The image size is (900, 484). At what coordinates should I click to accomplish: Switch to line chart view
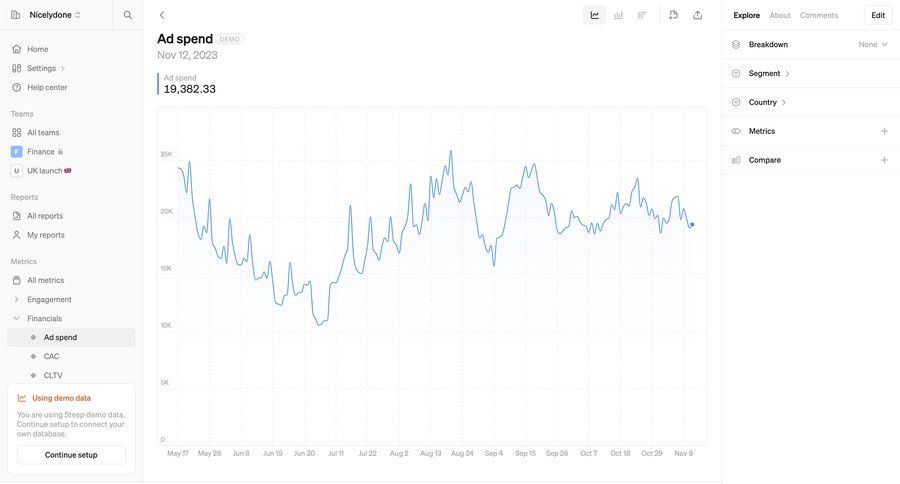click(x=595, y=15)
